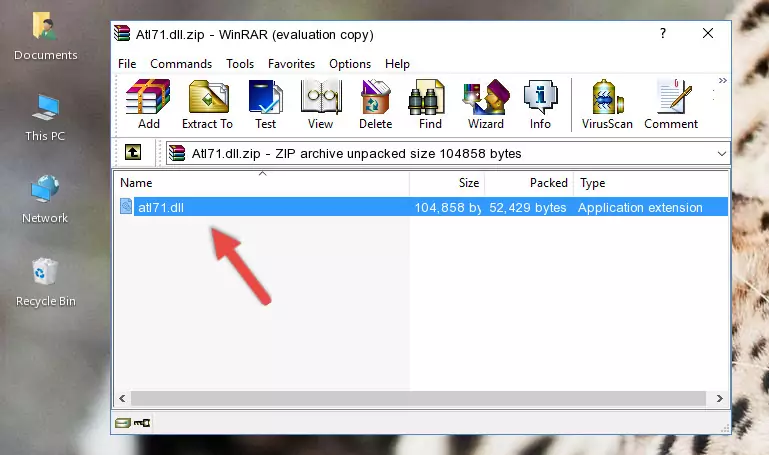Close the WinRAR window

tap(708, 33)
